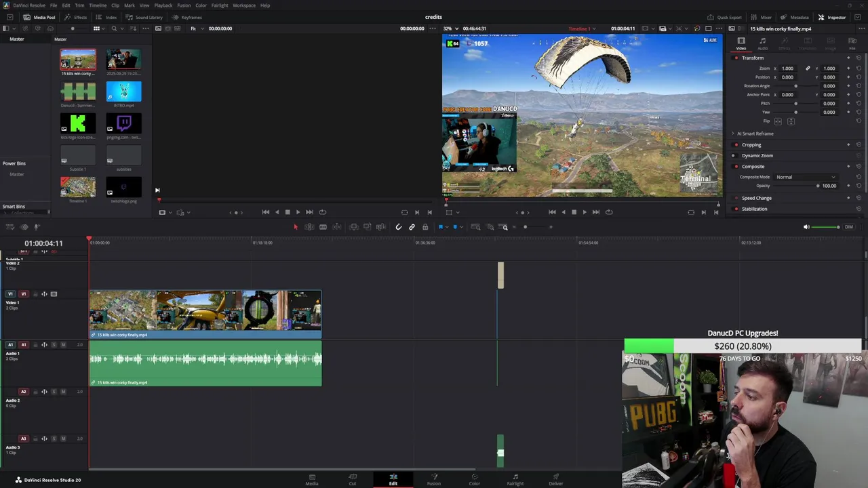Click the Full Extent Zoom icon
The height and width of the screenshot is (488, 868).
(x=475, y=227)
